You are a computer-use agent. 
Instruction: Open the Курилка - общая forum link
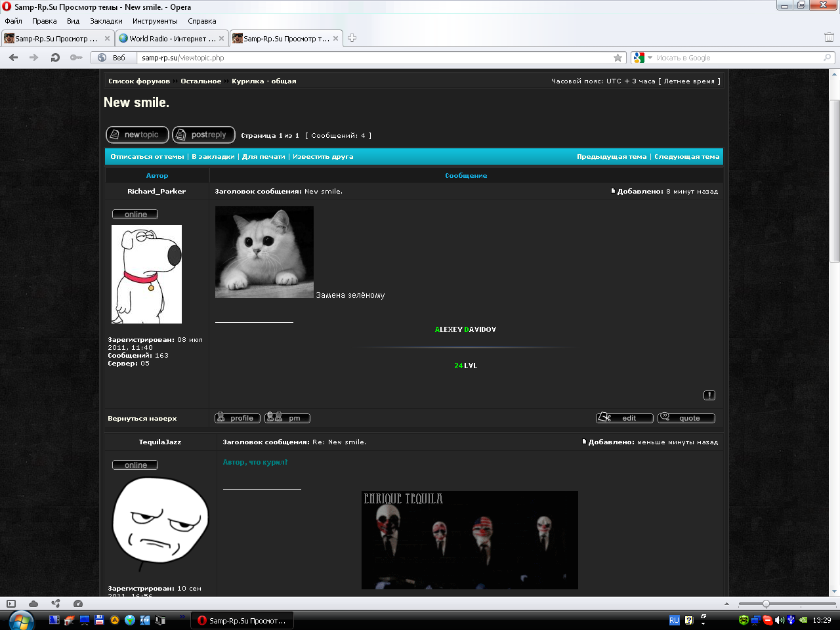coord(264,81)
